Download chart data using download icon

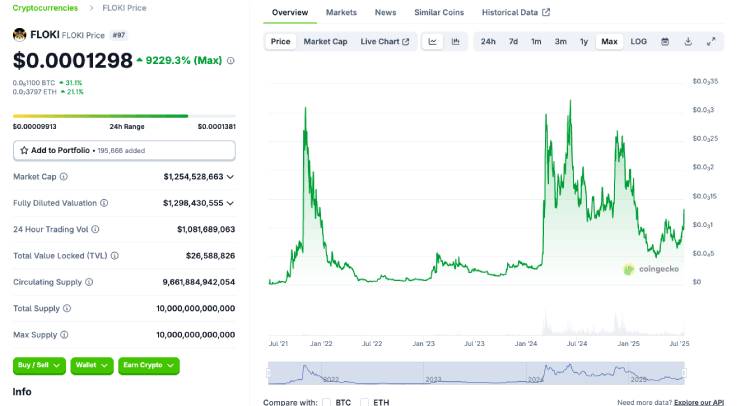pyautogui.click(x=688, y=41)
